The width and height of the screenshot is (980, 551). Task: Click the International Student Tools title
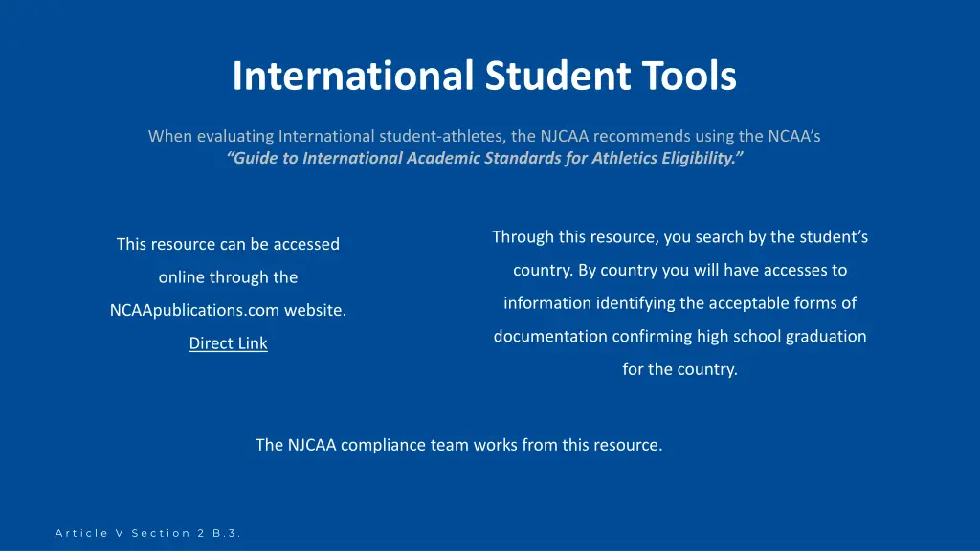(484, 76)
